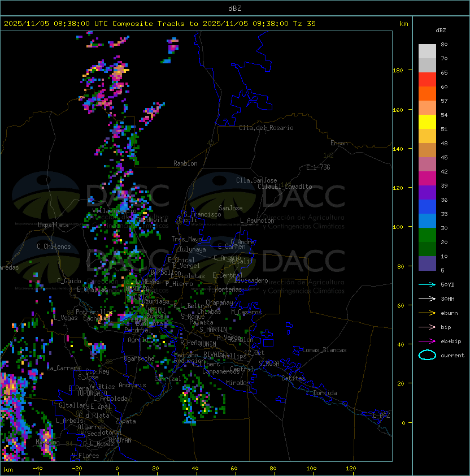Viewport: 470px width, 476px height.
Task: Click the V_Flores place label
Action: [x=85, y=456]
